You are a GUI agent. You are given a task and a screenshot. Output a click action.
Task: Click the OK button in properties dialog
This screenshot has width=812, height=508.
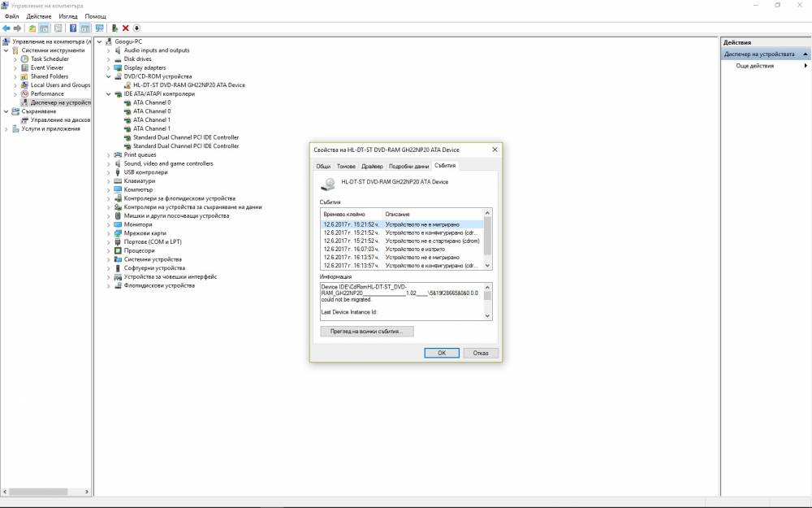[442, 353]
